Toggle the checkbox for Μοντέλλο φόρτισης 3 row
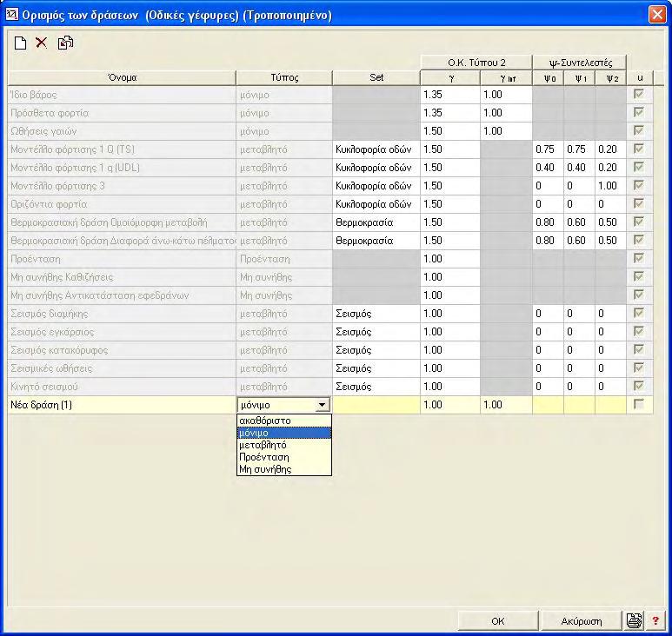Screen dimensions: 672x636 (639, 185)
